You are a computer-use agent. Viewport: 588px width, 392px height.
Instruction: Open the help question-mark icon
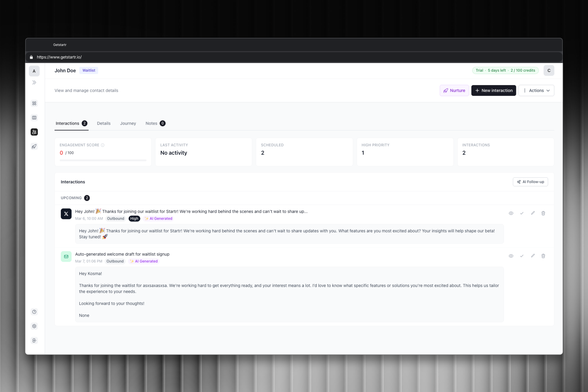pos(34,312)
